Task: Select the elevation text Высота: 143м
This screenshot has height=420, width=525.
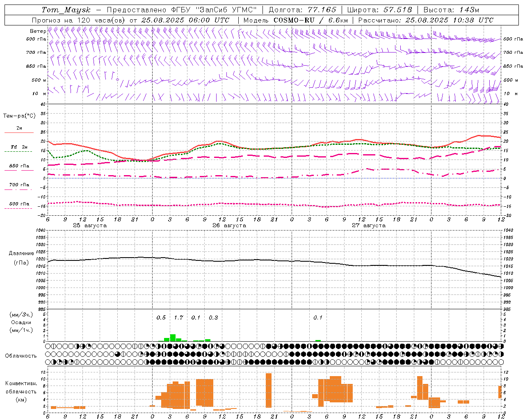Action: (451, 10)
